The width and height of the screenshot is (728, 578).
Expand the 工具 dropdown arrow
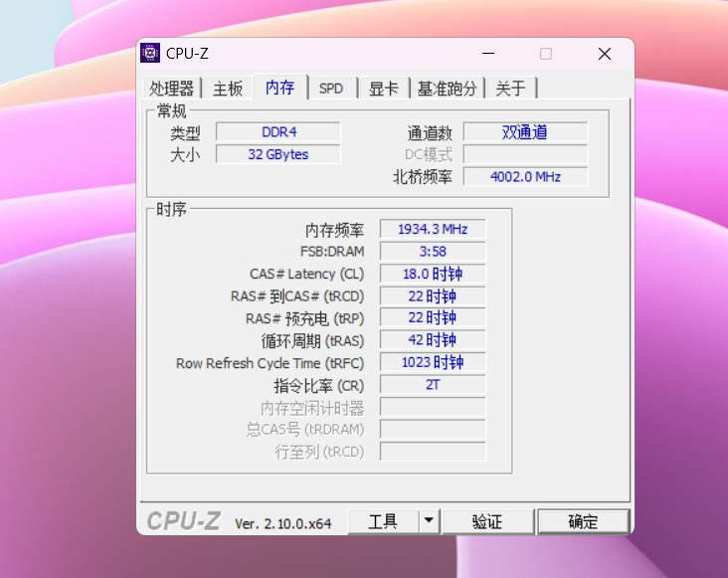click(429, 522)
